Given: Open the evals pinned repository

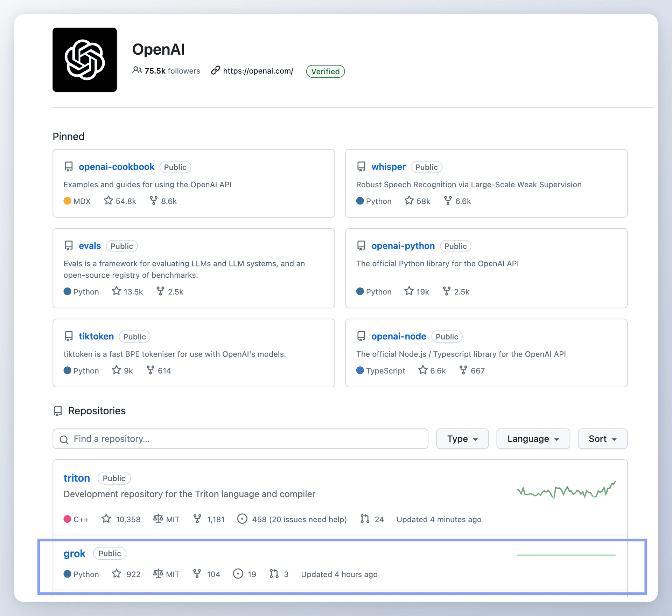Looking at the screenshot, I should point(90,246).
